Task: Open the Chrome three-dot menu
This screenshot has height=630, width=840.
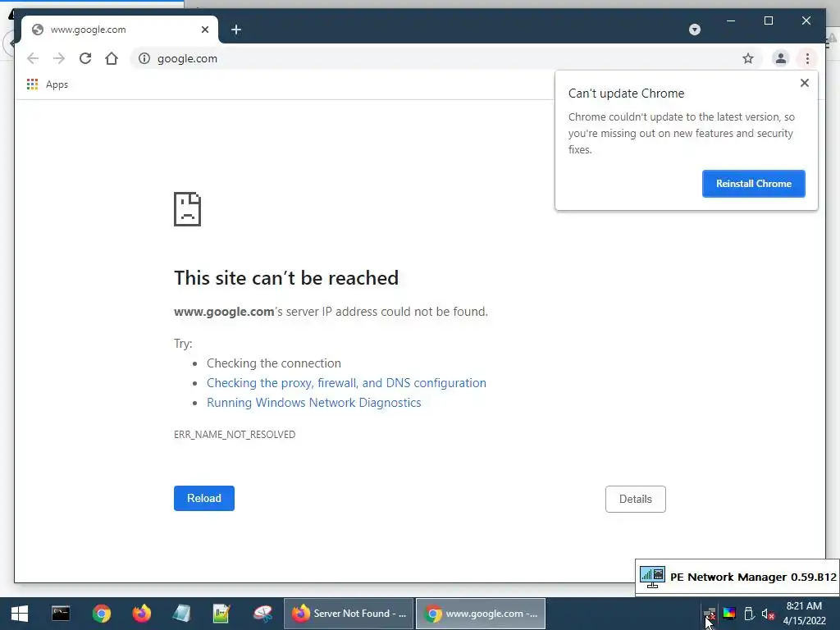Action: tap(807, 58)
